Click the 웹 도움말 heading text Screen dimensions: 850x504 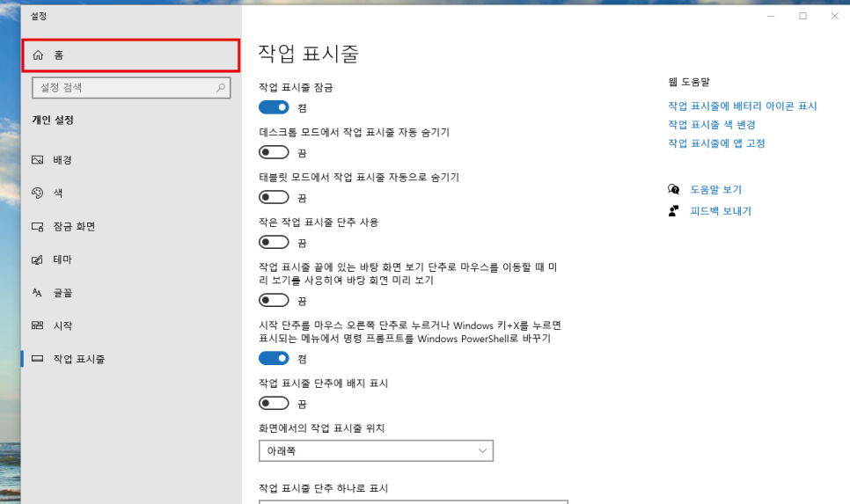tap(689, 82)
